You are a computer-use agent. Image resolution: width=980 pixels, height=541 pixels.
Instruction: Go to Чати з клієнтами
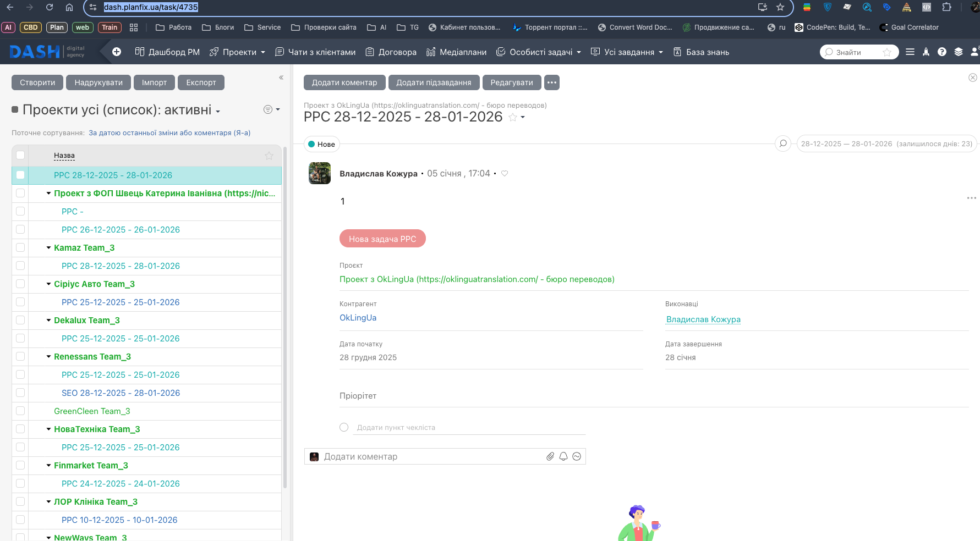315,52
